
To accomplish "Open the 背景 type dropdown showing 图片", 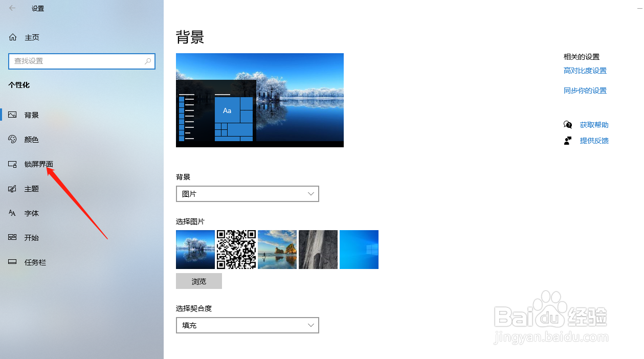I will 248,194.
